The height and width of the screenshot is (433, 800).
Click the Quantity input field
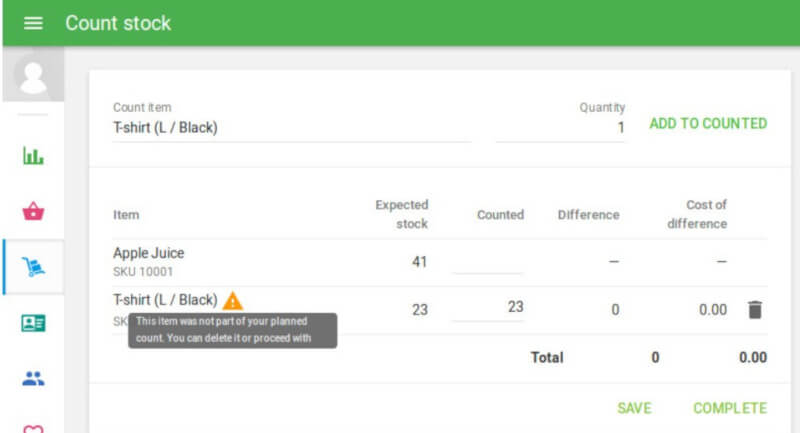[x=560, y=128]
